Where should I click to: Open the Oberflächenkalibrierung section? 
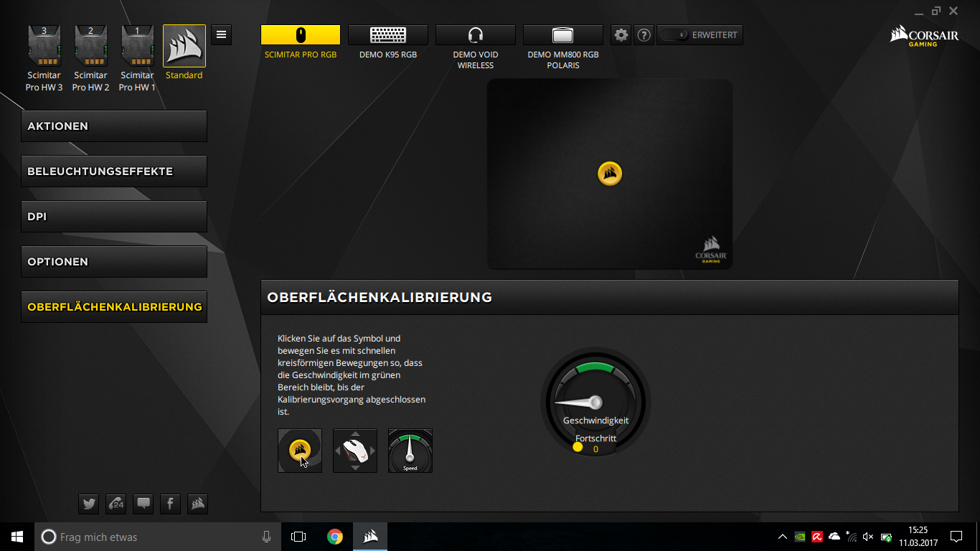(114, 307)
